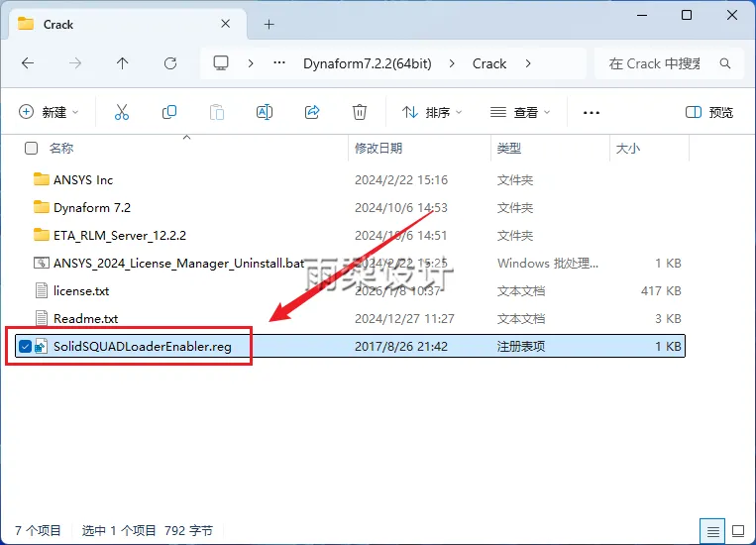Click date 2024/12/27 11:27 of Readme.txt

(404, 319)
